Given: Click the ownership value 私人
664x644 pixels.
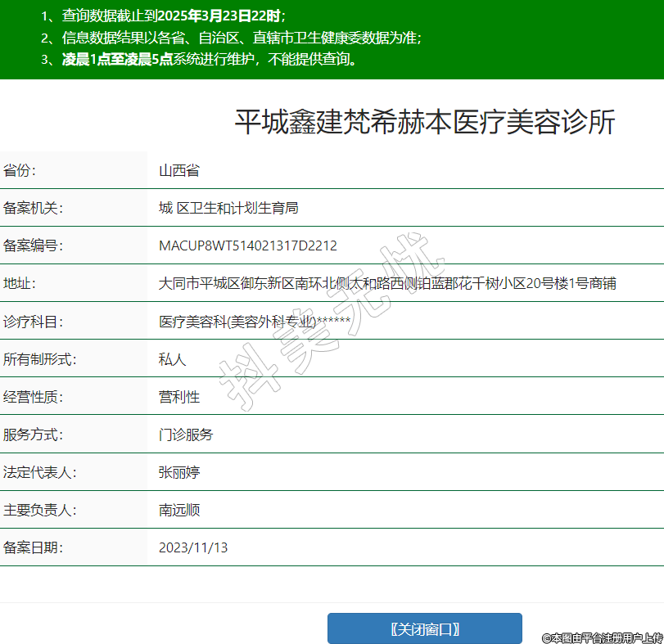Looking at the screenshot, I should (x=173, y=358).
